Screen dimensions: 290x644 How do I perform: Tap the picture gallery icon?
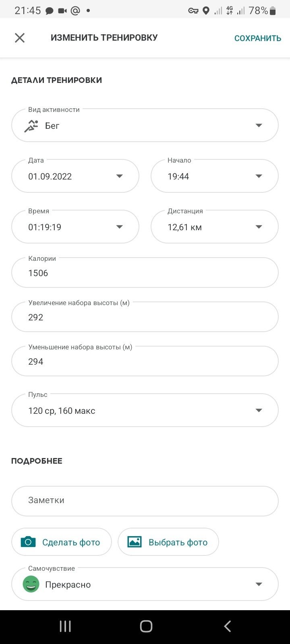(x=135, y=542)
